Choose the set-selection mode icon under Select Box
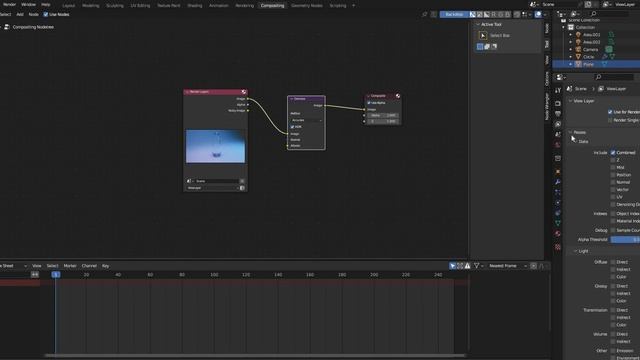The height and width of the screenshot is (360, 640). pyautogui.click(x=480, y=47)
